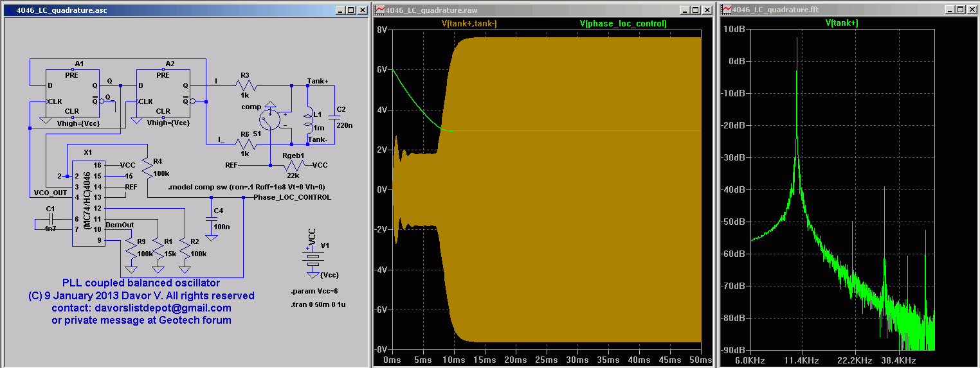Click the .param Vcc=6 directive text
Image resolution: width=980 pixels, height=368 pixels.
click(314, 291)
